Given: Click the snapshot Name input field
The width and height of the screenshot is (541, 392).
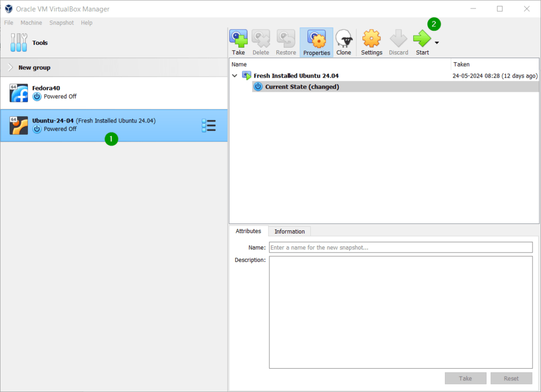Looking at the screenshot, I should [x=400, y=247].
